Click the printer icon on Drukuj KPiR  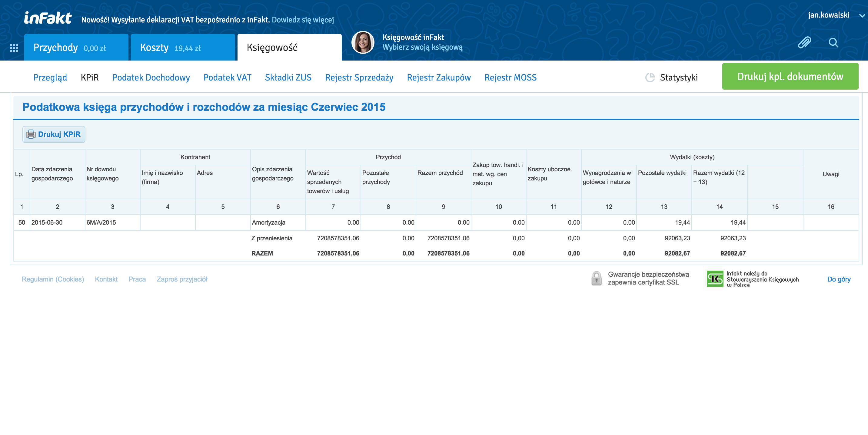click(31, 134)
